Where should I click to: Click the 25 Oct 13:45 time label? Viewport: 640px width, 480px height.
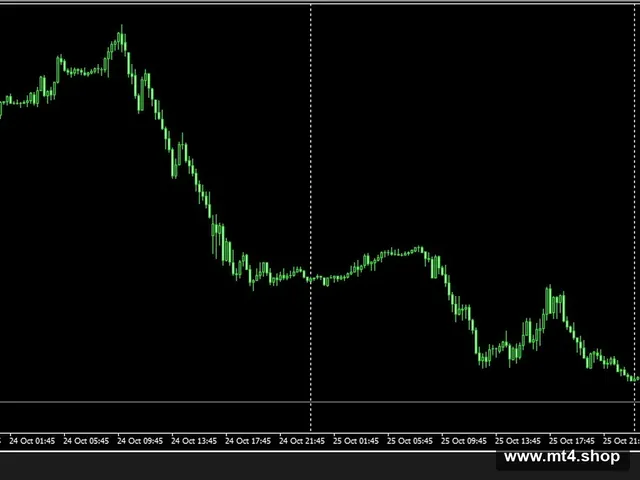pyautogui.click(x=518, y=441)
